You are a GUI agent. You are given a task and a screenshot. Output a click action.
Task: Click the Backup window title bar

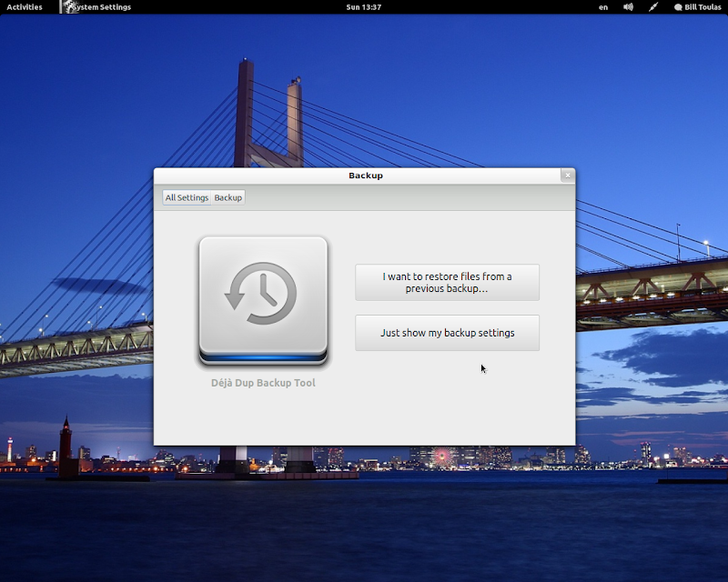(x=364, y=176)
